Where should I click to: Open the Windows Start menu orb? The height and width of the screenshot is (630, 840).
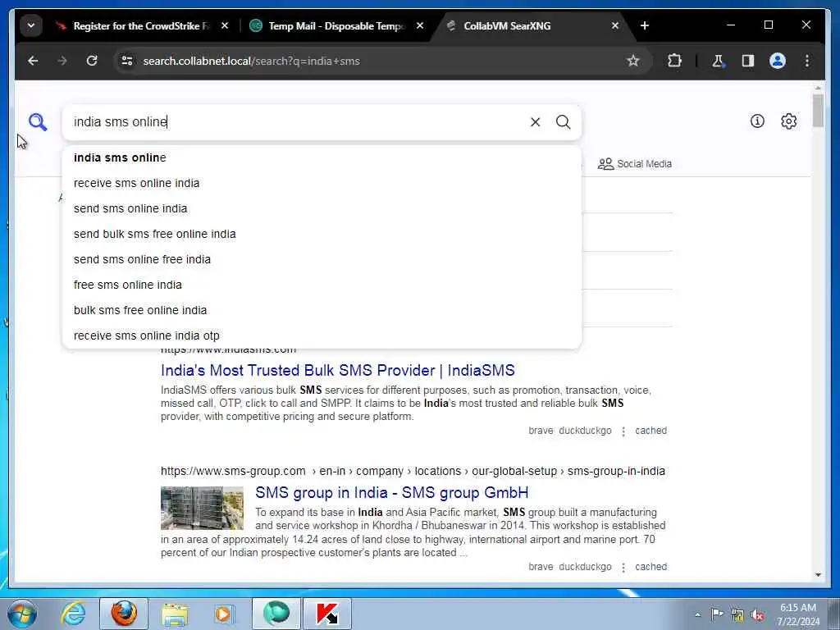click(x=22, y=614)
